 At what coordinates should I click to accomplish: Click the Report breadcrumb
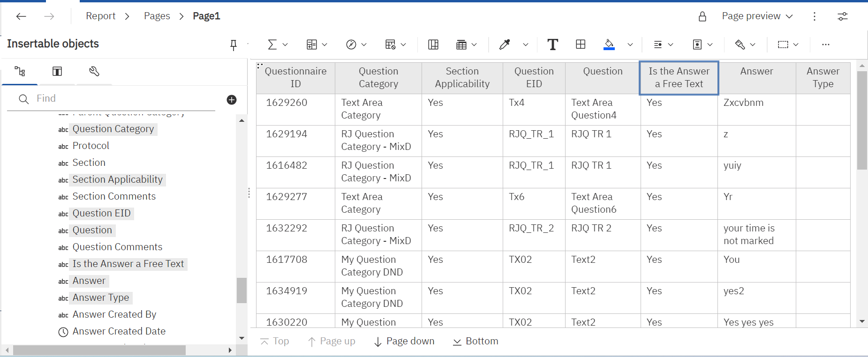pyautogui.click(x=100, y=16)
